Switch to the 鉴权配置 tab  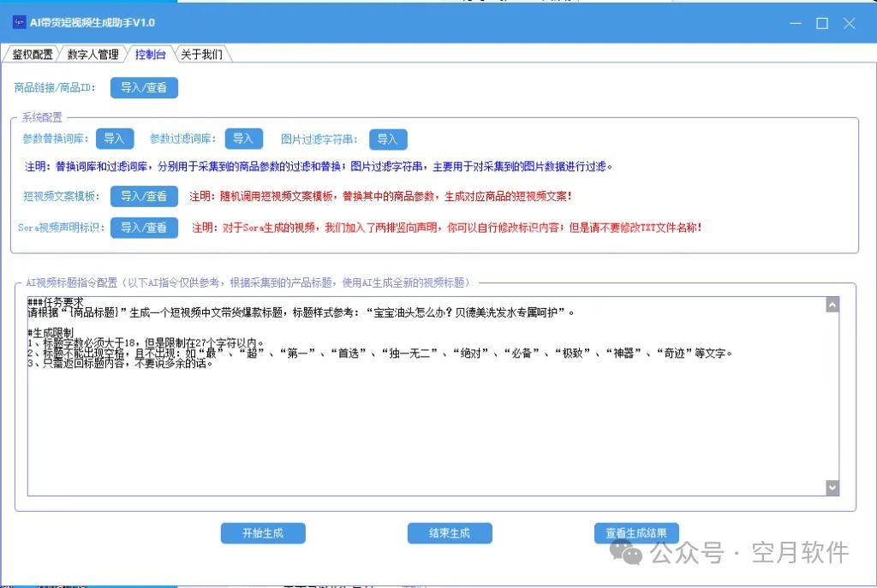pos(32,55)
